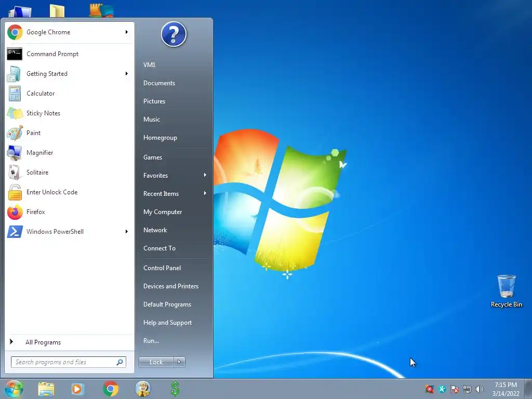Open My Computer

163,212
